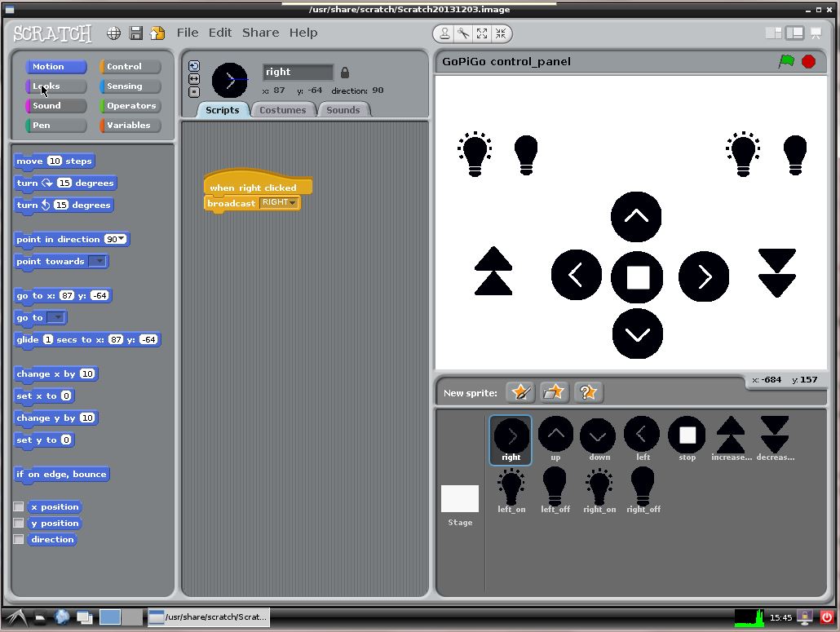Open the Share menu

(x=260, y=33)
